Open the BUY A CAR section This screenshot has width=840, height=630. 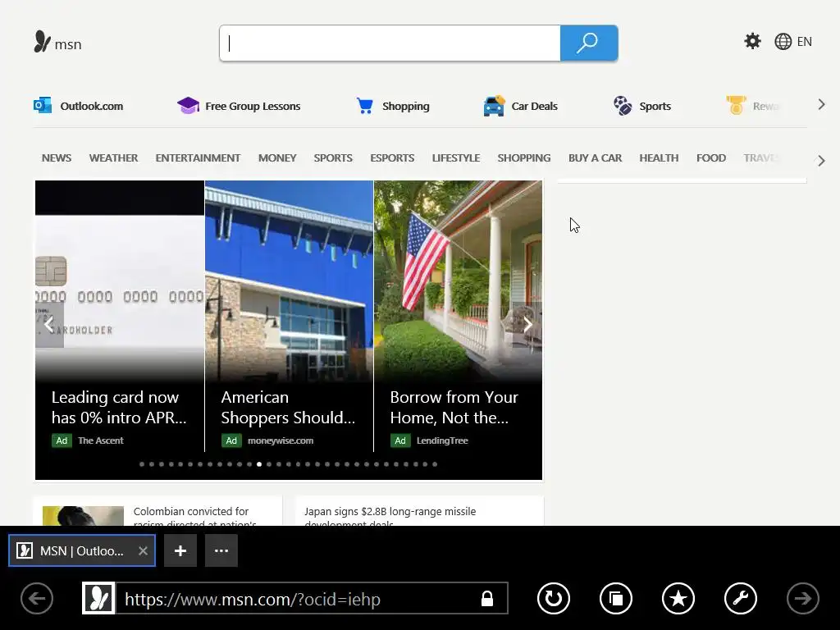pos(596,158)
